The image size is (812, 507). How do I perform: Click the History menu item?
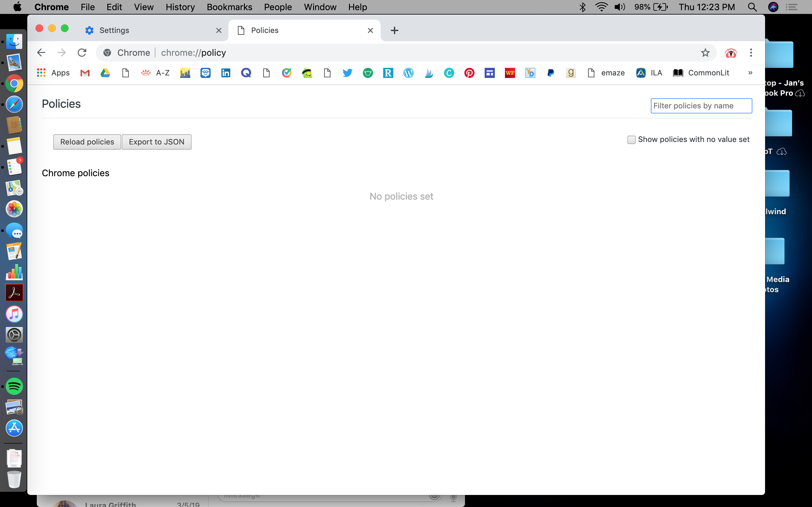point(180,7)
